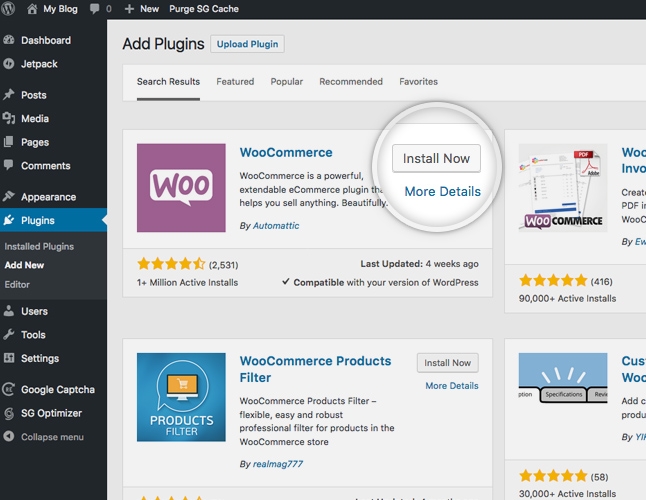Open author link Automattic

click(x=276, y=226)
